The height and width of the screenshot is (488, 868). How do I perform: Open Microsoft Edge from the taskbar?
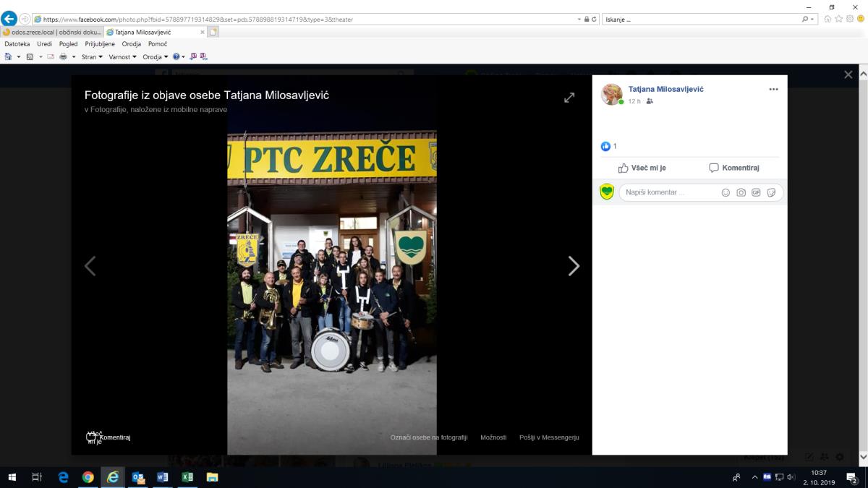tap(63, 477)
